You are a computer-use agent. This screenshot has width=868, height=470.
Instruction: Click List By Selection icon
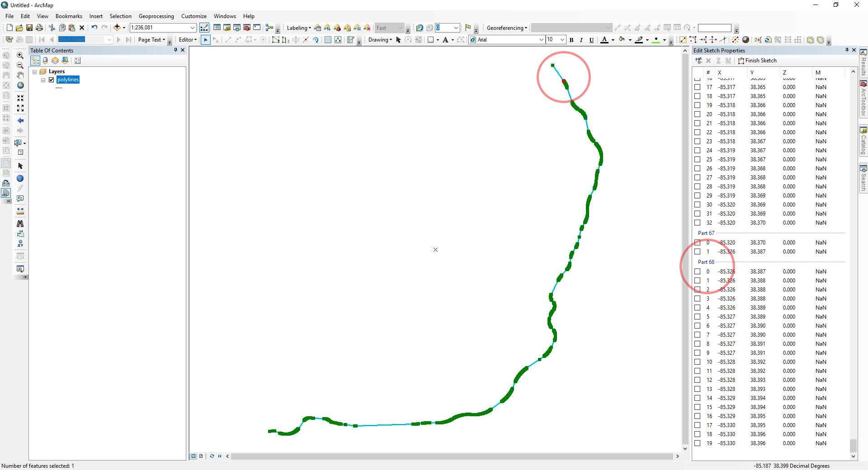coord(65,61)
